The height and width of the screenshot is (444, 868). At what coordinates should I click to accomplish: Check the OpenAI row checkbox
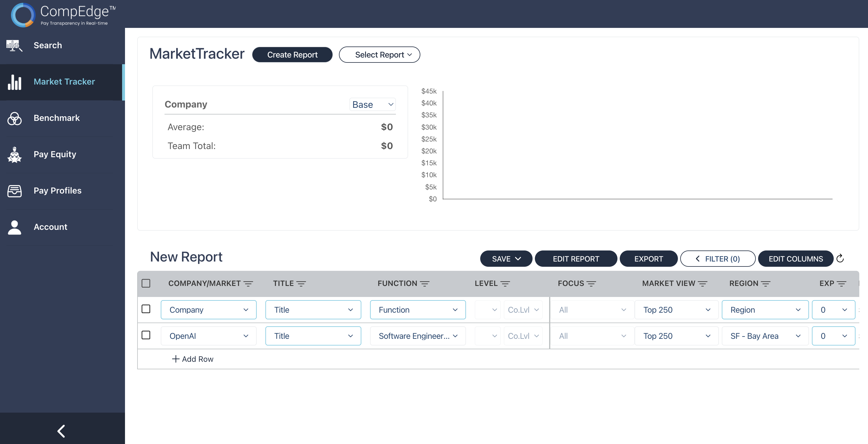pos(146,335)
